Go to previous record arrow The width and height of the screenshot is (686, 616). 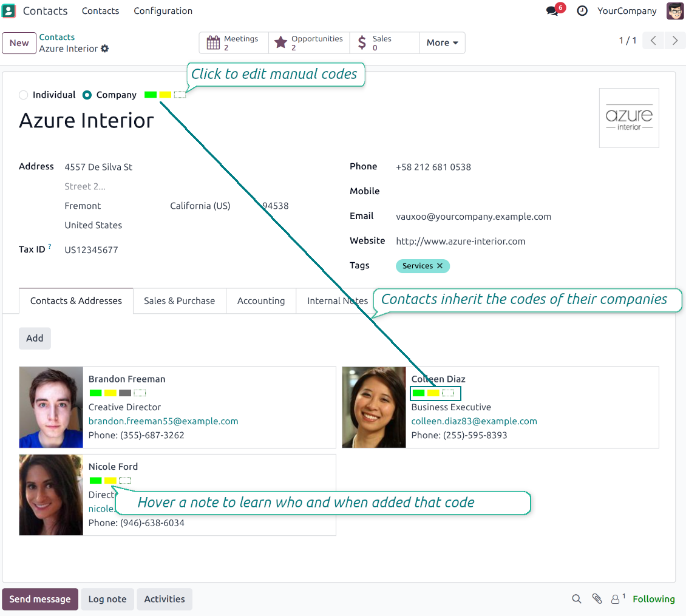(653, 41)
